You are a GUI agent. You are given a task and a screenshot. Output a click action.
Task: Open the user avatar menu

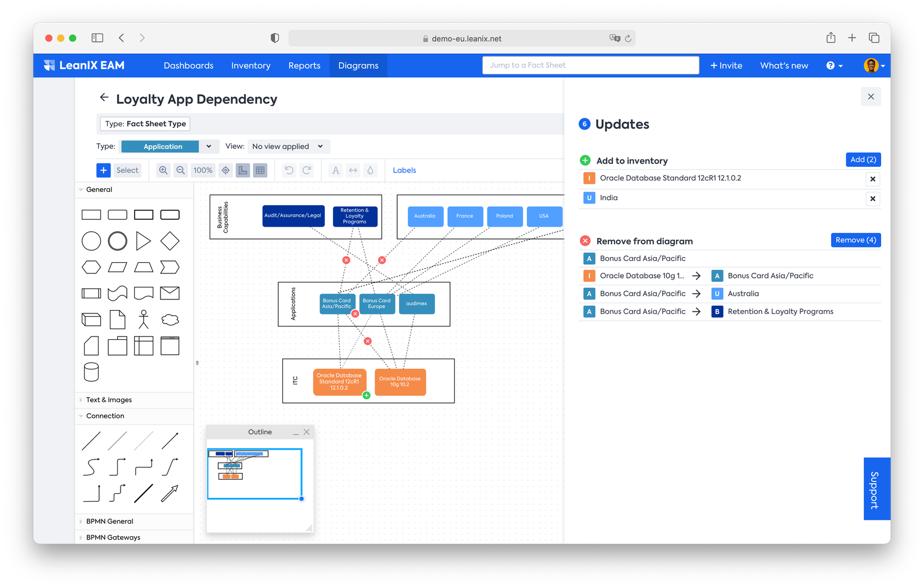pos(874,65)
